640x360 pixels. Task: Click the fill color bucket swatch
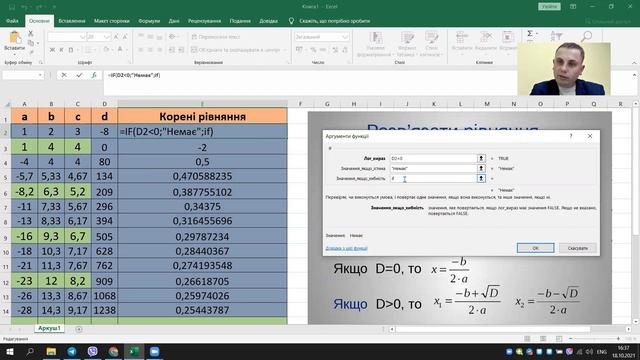click(107, 50)
